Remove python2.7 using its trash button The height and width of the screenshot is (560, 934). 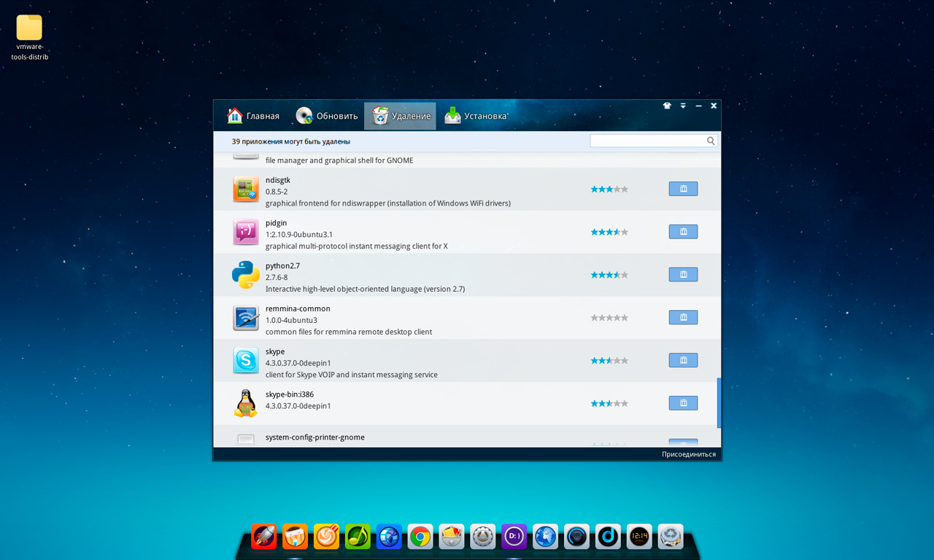pyautogui.click(x=683, y=275)
